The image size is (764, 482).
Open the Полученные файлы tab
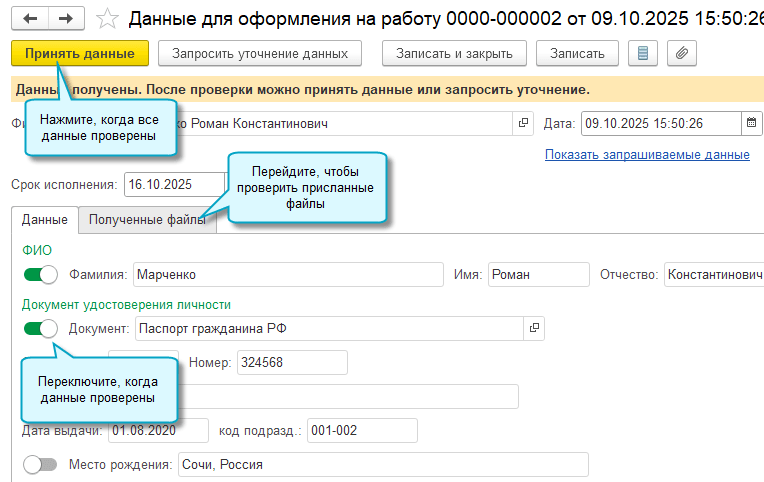147,220
